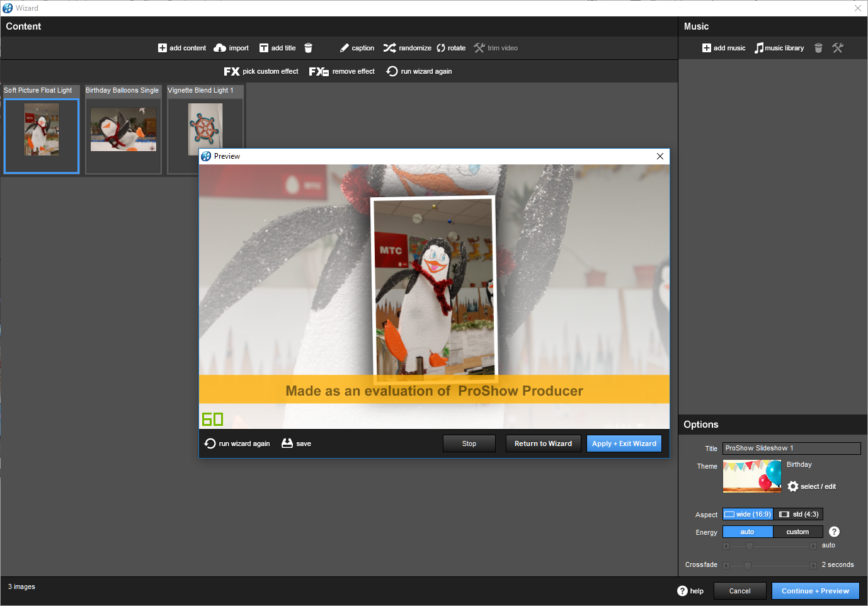Click the Birthday theme thumbnail

752,476
